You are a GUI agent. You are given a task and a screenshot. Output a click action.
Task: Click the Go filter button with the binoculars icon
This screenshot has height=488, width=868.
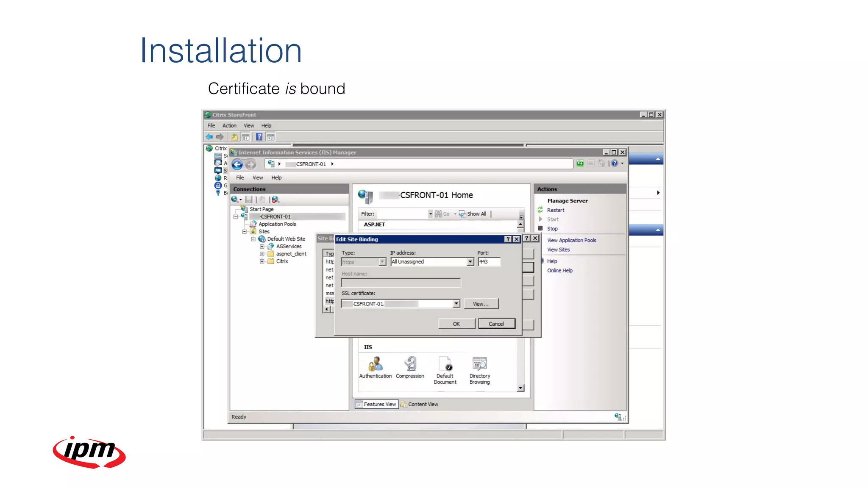(x=442, y=214)
